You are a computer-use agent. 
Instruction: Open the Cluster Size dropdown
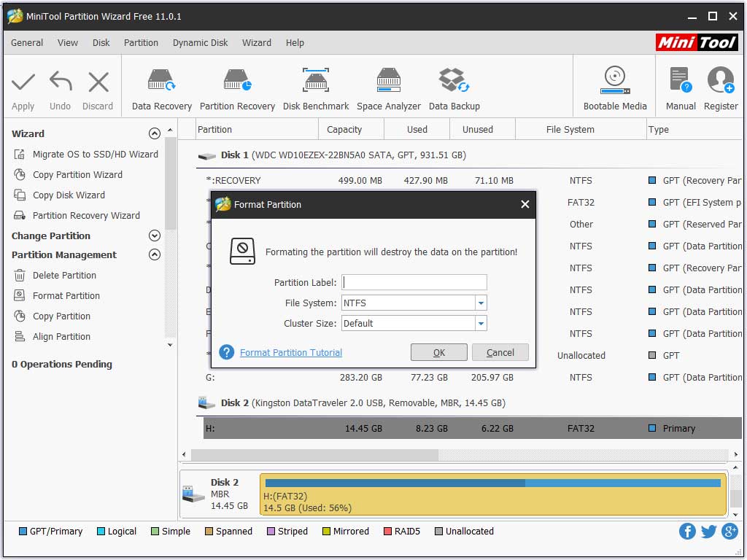point(481,324)
